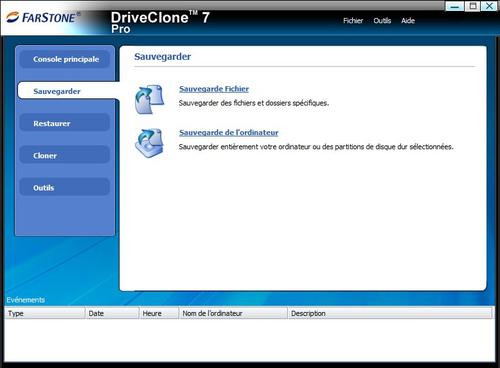Viewport: 500px width, 368px height.
Task: Click the Sauvegarde Fichier file backup icon
Action: (150, 99)
